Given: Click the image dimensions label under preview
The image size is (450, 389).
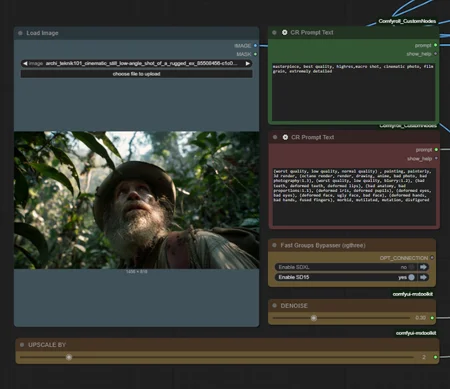Looking at the screenshot, I should click(x=137, y=272).
